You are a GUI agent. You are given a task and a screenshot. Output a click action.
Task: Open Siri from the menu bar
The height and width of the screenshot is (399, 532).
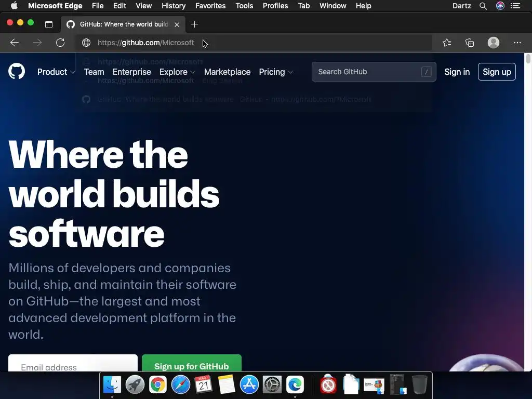point(500,6)
